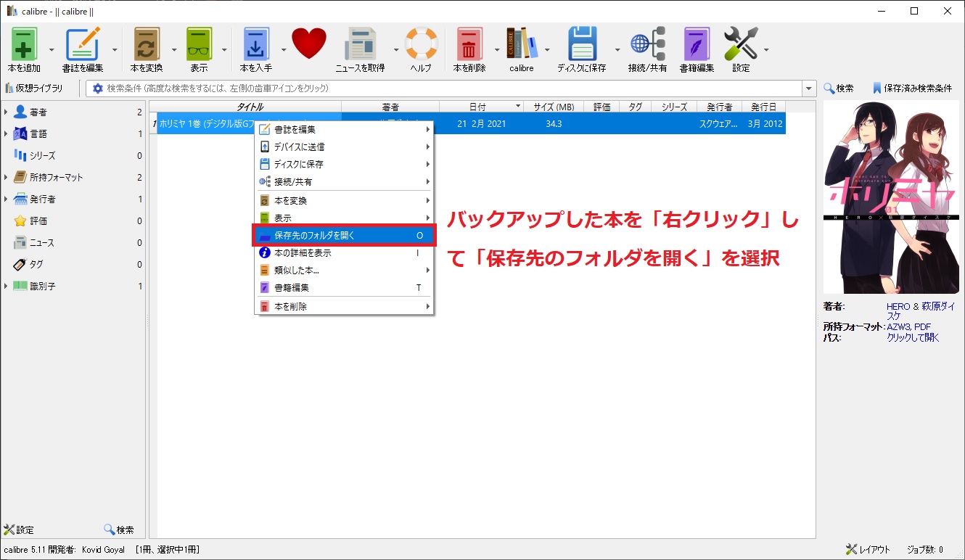The image size is (965, 560).
Task: Open the 書籍編集 edit book icon
Action: (697, 45)
